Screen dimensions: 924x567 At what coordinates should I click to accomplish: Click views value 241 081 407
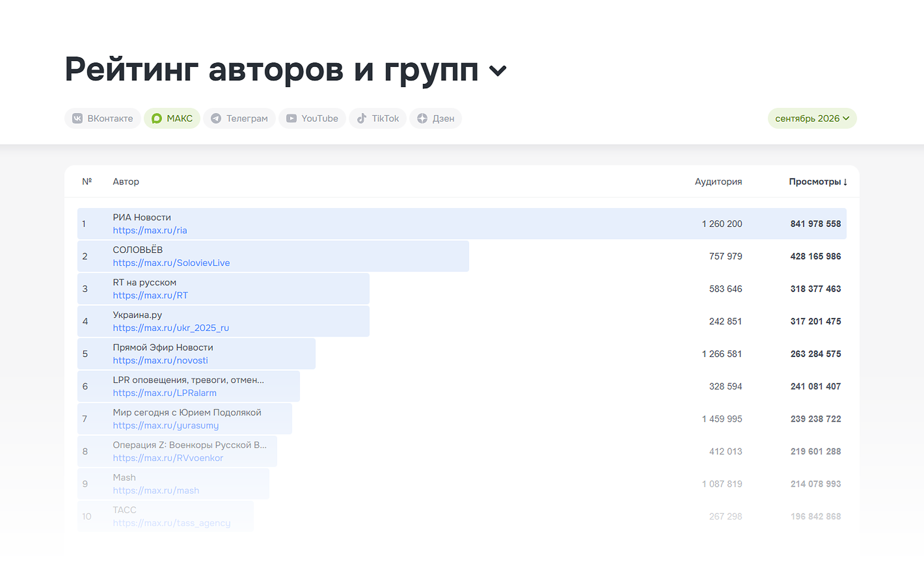816,387
